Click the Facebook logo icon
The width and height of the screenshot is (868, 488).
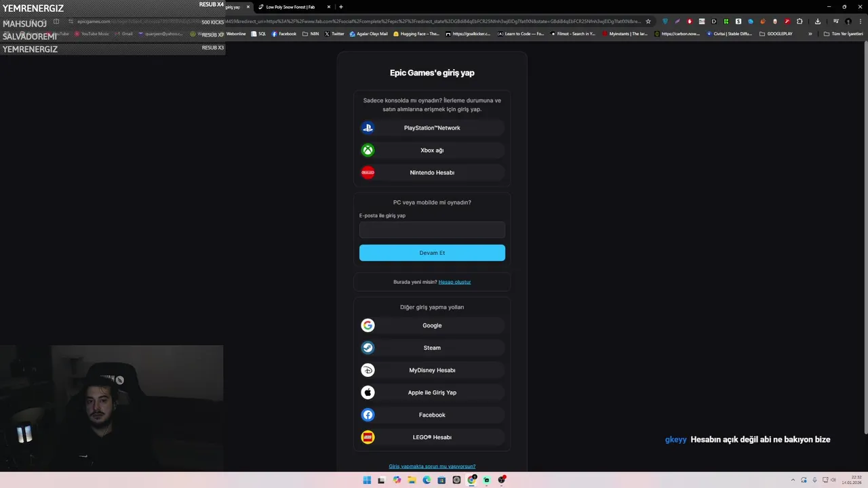368,415
